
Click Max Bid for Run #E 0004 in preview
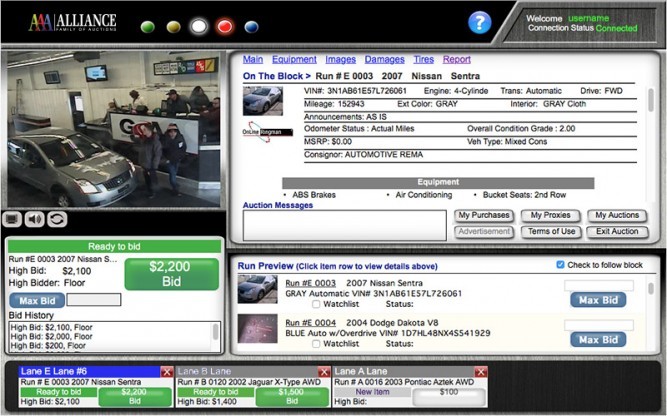pyautogui.click(x=598, y=339)
